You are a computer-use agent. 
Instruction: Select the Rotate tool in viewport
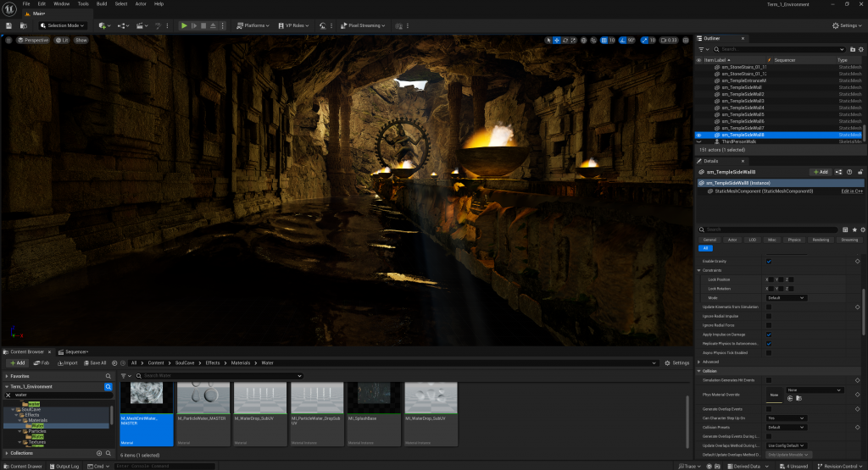(565, 40)
